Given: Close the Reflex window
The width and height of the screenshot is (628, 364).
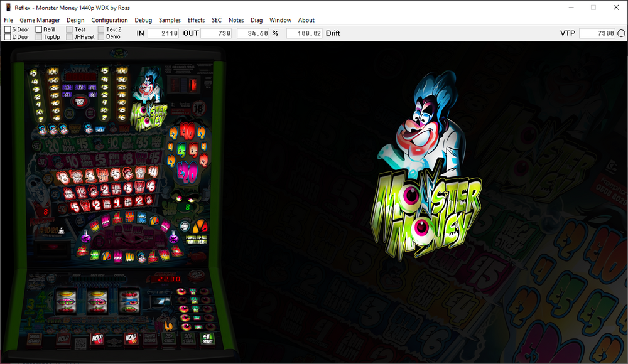Looking at the screenshot, I should point(616,8).
